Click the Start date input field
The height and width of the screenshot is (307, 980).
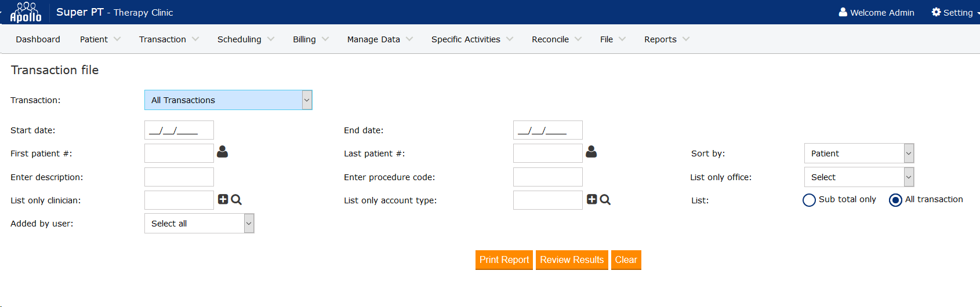click(x=179, y=130)
